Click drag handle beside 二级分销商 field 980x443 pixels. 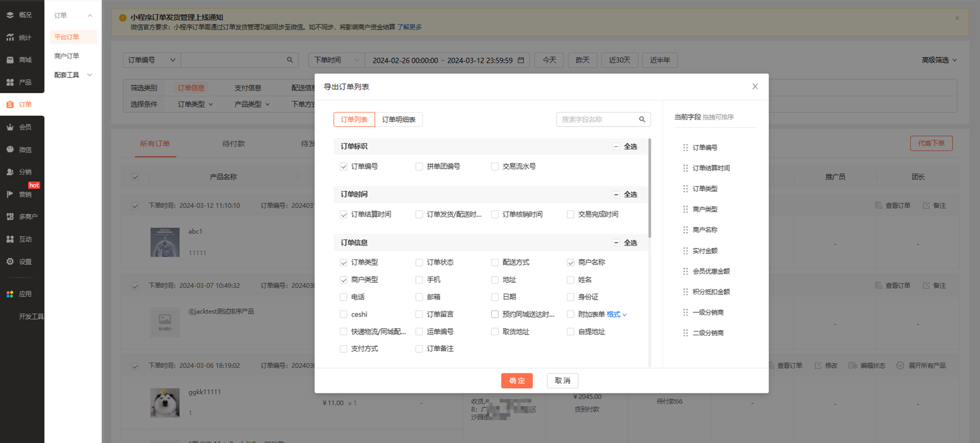click(685, 333)
